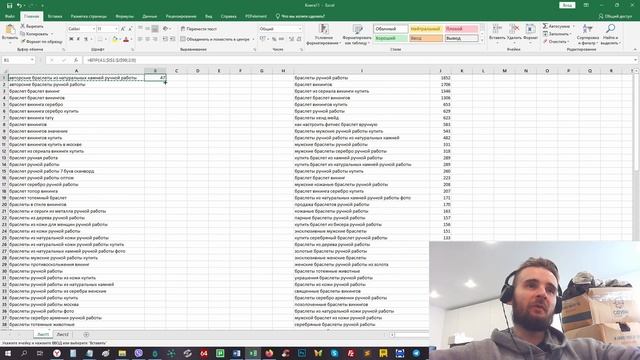This screenshot has height=360, width=640.
Task: Click the text orientation icon
Action: 165,29
